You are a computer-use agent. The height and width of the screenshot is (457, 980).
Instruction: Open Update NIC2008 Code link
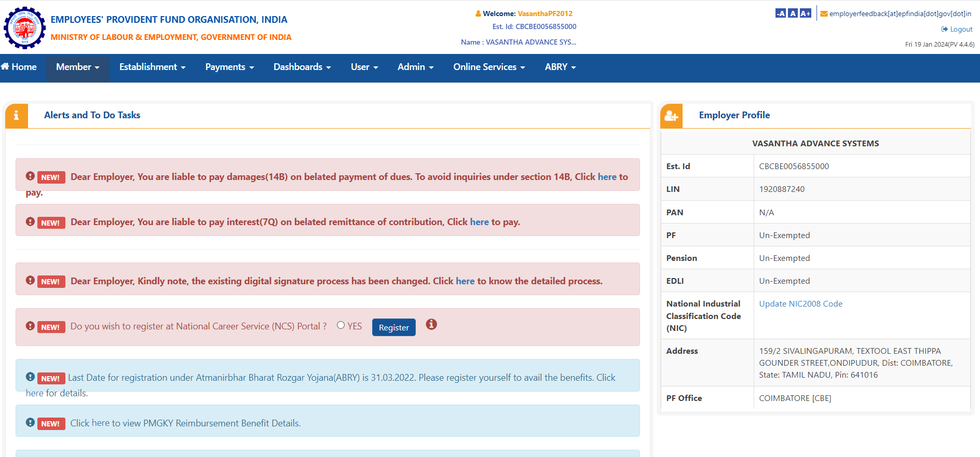tap(800, 304)
